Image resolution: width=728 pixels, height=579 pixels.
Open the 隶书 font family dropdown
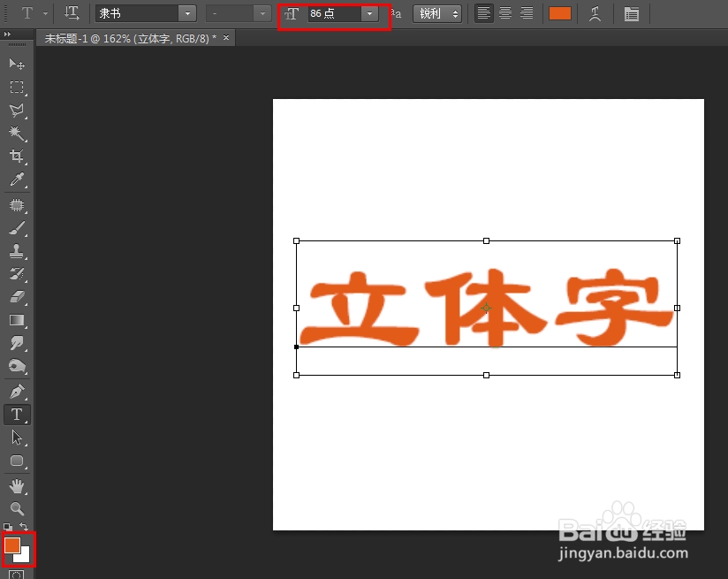click(186, 13)
